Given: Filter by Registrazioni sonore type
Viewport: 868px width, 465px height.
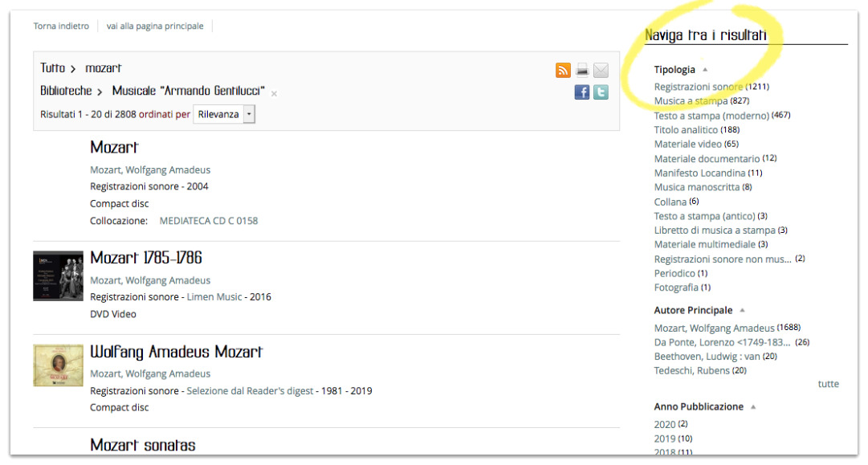Looking at the screenshot, I should point(699,87).
